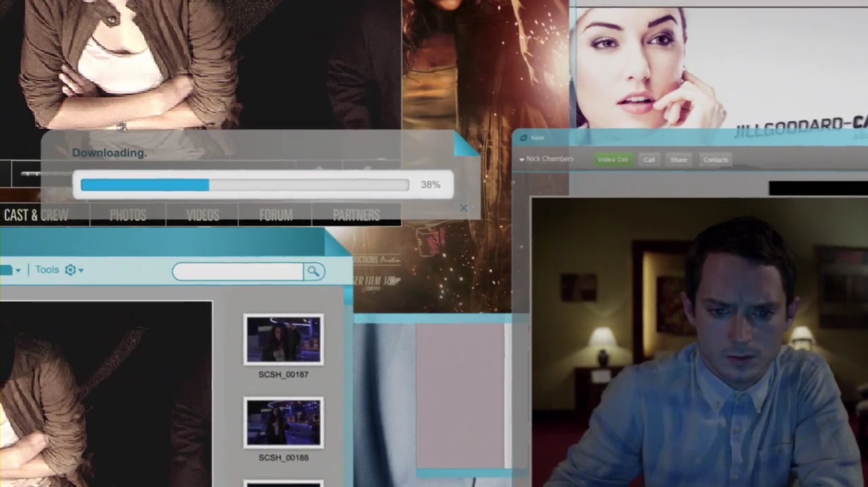868x487 pixels.
Task: Click the Downloading. status text
Action: [109, 153]
